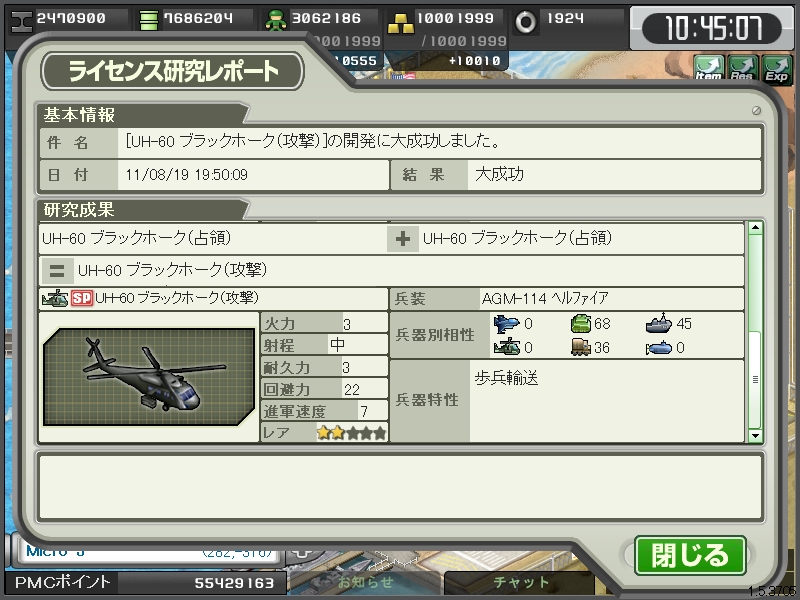Click the scrollbar up arrow in research results
Screen dimensions: 800x600
click(755, 227)
